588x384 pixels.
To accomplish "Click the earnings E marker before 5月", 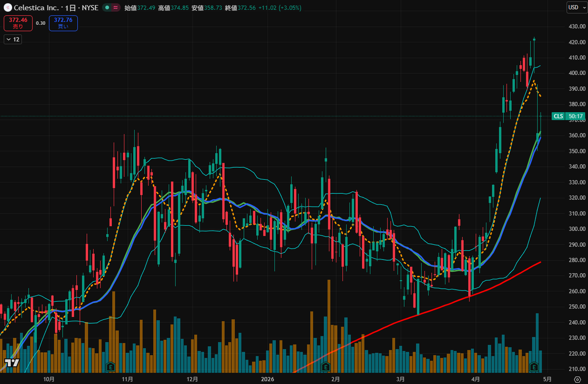I will coord(535,366).
